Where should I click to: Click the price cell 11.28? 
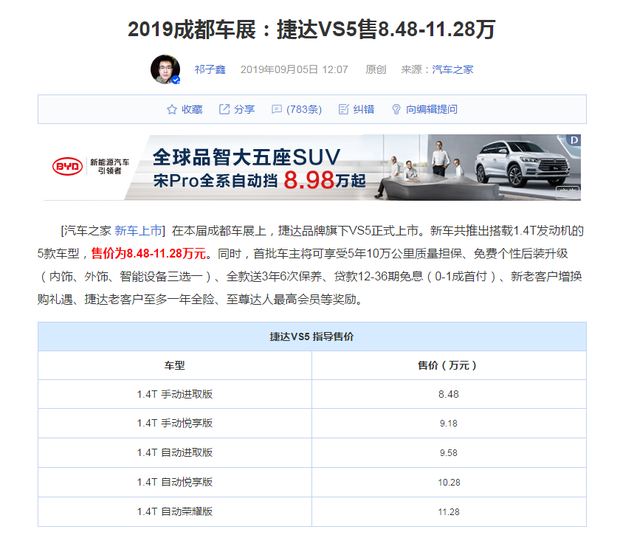(x=449, y=512)
